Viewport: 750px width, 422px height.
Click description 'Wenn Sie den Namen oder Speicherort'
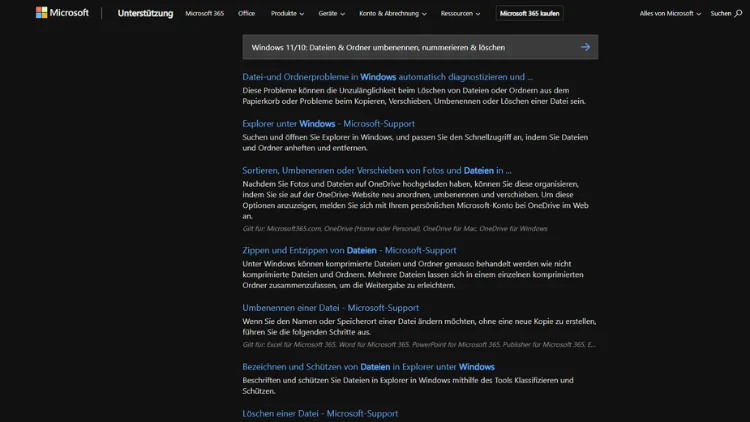(419, 327)
